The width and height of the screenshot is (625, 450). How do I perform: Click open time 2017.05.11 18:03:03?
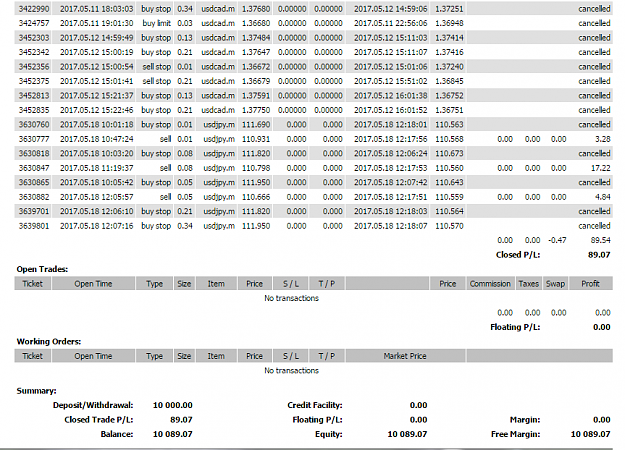96,9
